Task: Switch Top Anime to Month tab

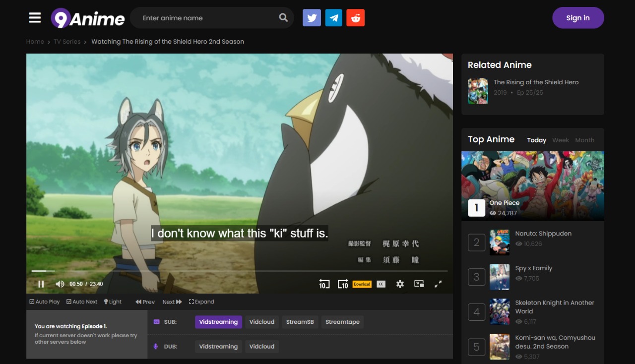Action: (584, 140)
